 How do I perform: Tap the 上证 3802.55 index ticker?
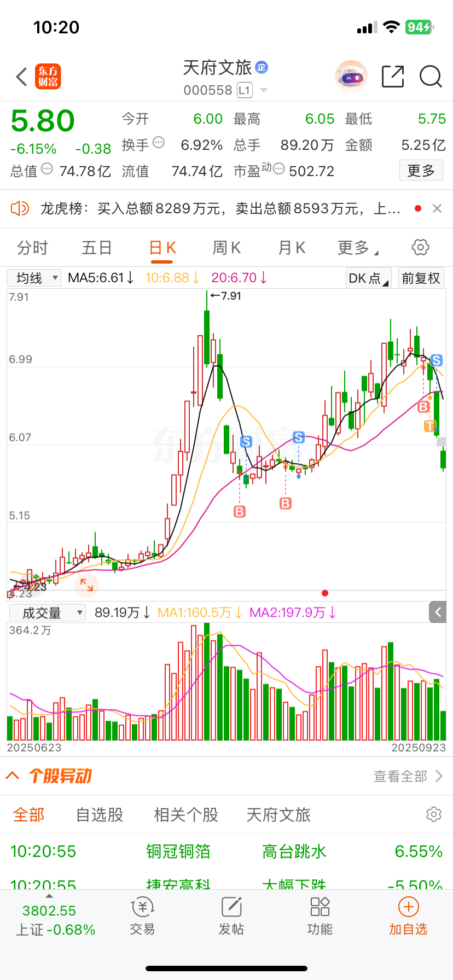(55, 920)
